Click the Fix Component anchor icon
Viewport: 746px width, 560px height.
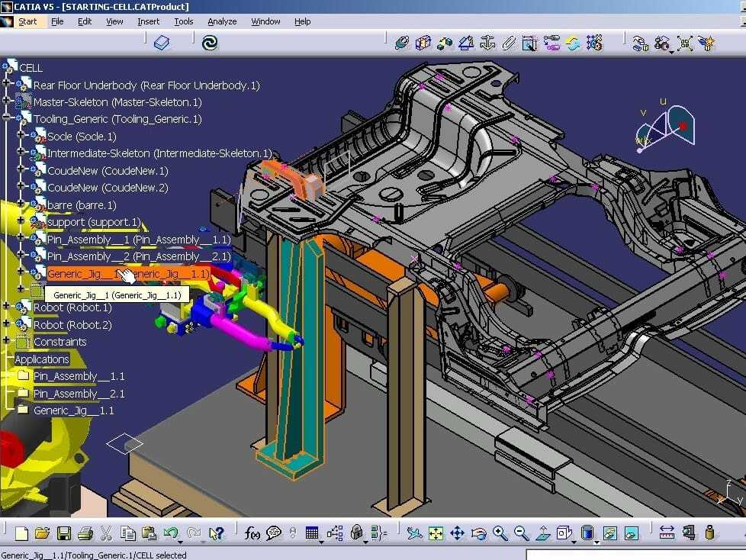[487, 43]
